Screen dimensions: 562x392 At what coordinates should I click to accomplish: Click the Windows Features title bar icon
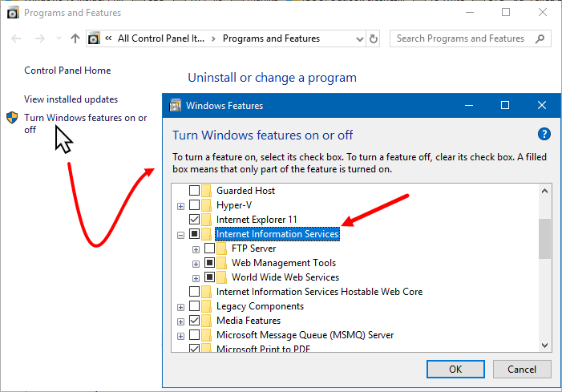click(x=175, y=105)
